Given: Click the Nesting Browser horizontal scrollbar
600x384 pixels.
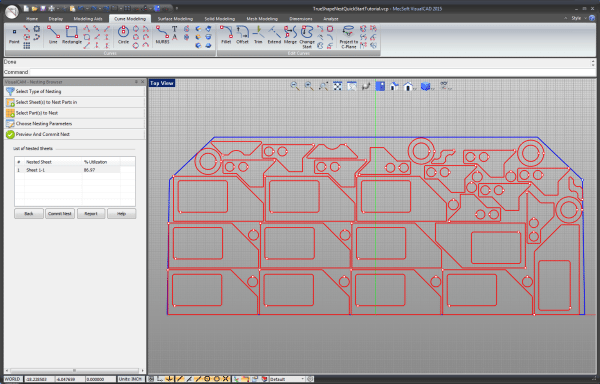Looking at the screenshot, I should click(75, 370).
